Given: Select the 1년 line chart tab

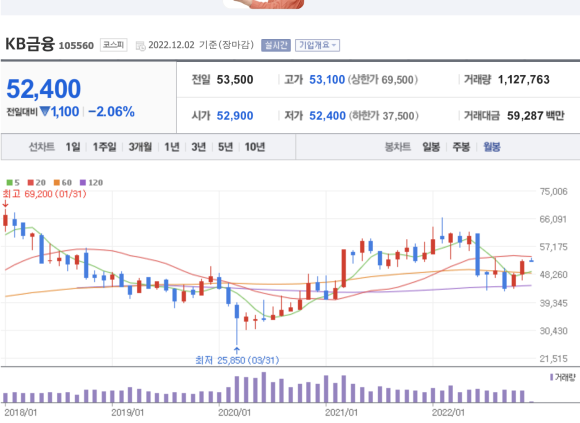Looking at the screenshot, I should 172,147.
